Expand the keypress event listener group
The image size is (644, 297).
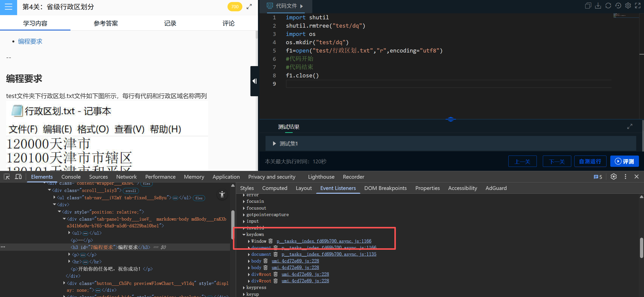click(x=244, y=287)
